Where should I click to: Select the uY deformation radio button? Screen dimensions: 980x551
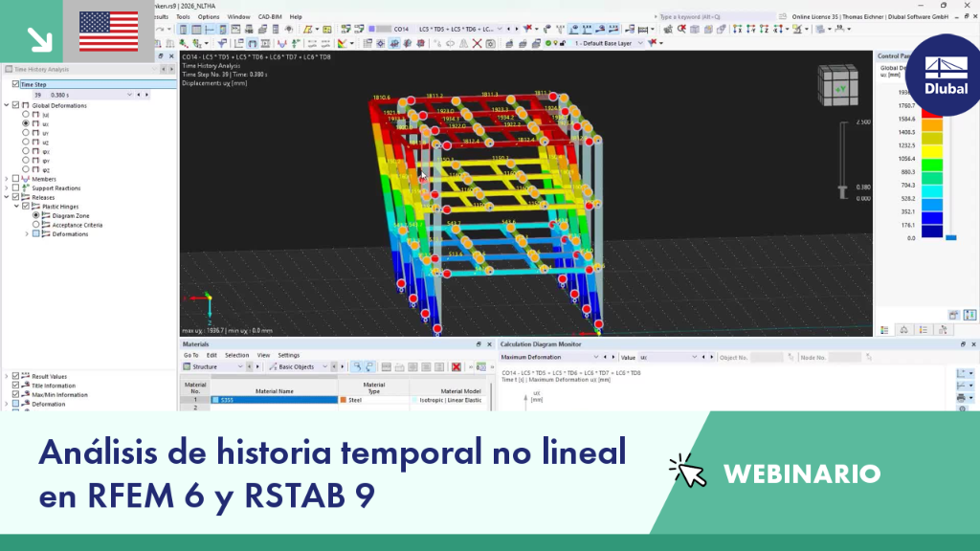[x=26, y=133]
